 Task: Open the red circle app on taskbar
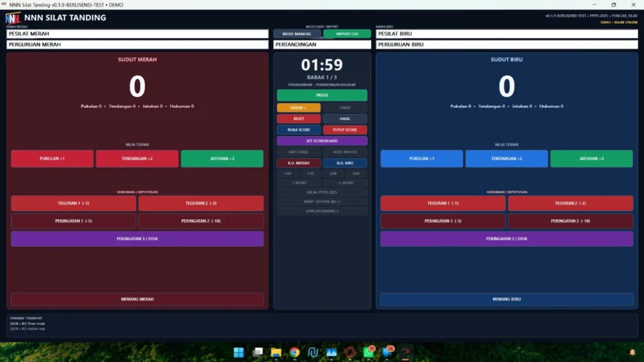pos(350,352)
